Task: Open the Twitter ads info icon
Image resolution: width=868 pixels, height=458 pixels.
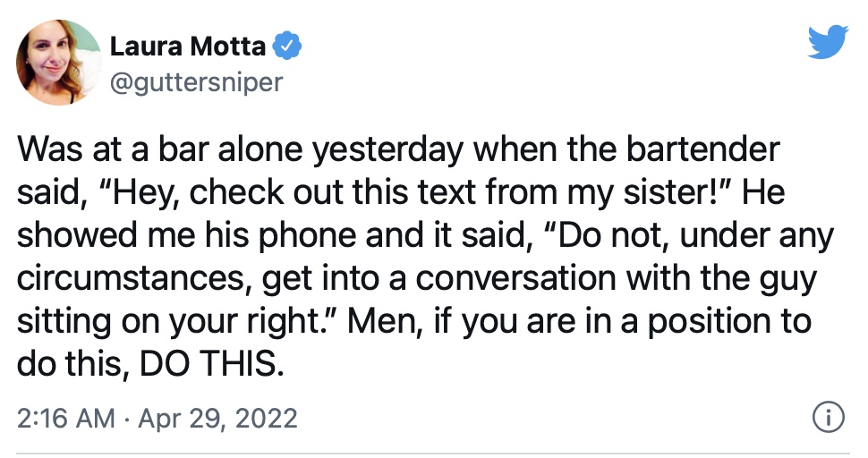Action: [828, 418]
